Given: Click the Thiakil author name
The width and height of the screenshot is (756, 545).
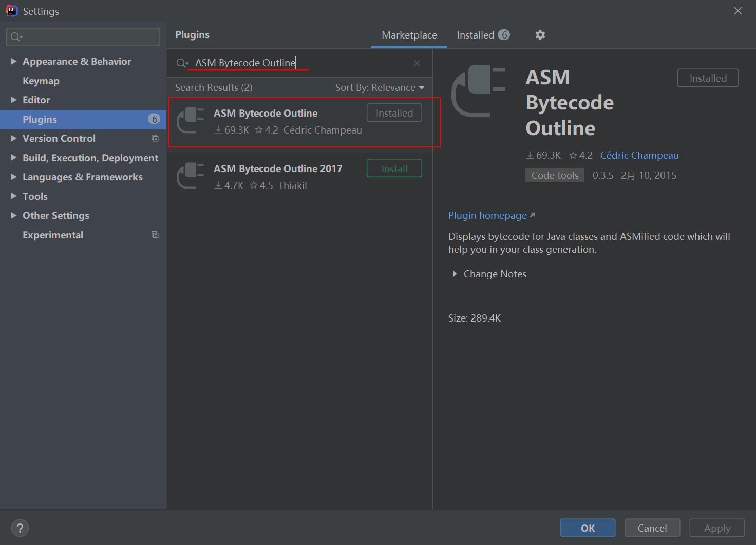Looking at the screenshot, I should [x=292, y=185].
